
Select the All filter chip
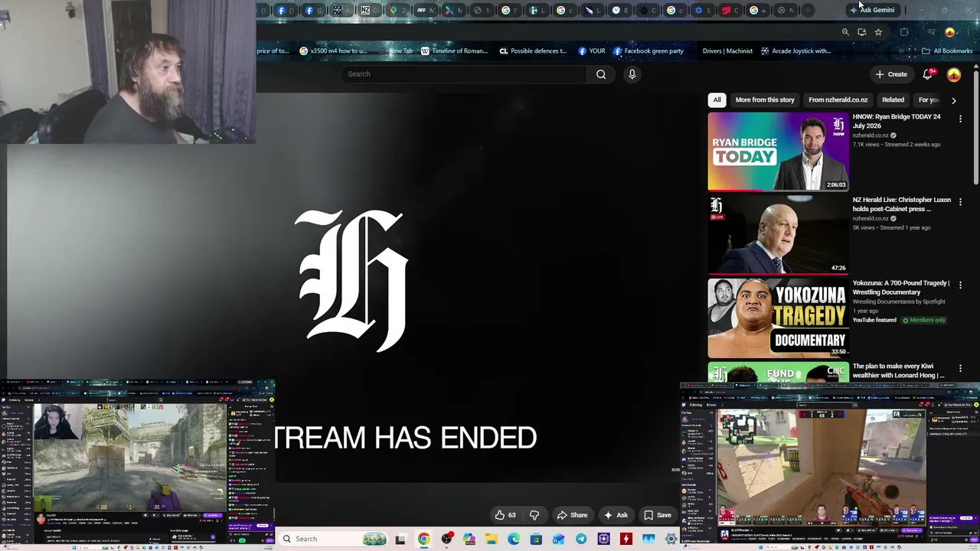coord(717,99)
